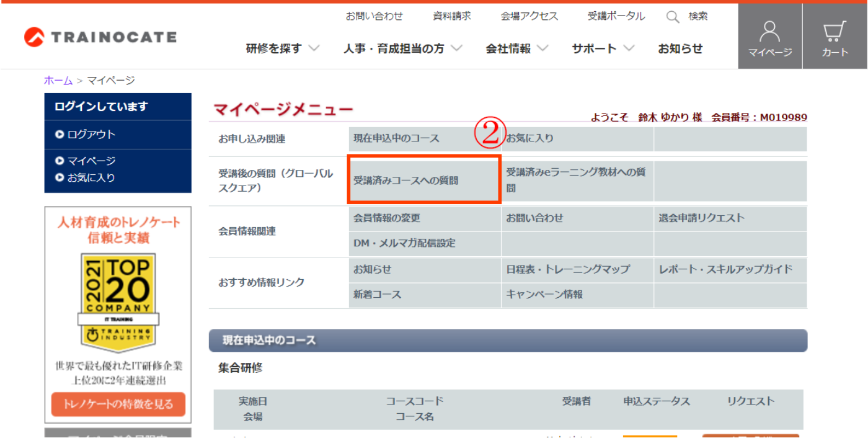868x438 pixels.
Task: Click the 受講ポータル header link
Action: pos(616,16)
